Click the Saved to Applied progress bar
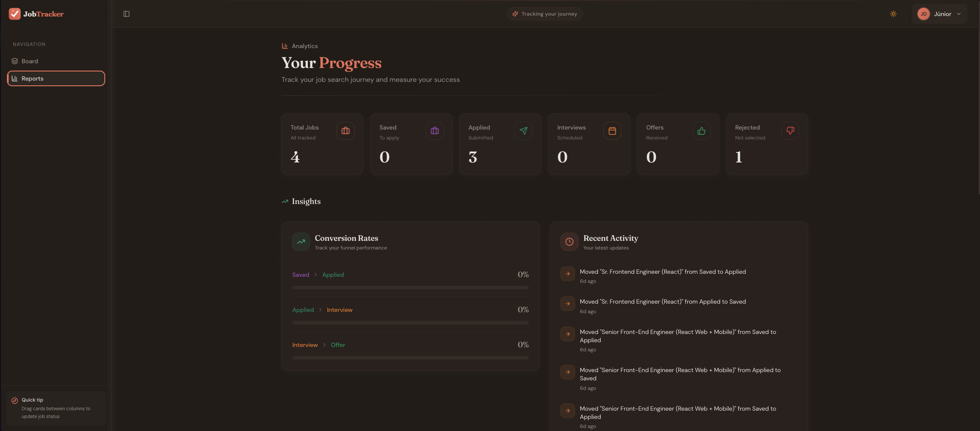The width and height of the screenshot is (980, 431). point(410,287)
